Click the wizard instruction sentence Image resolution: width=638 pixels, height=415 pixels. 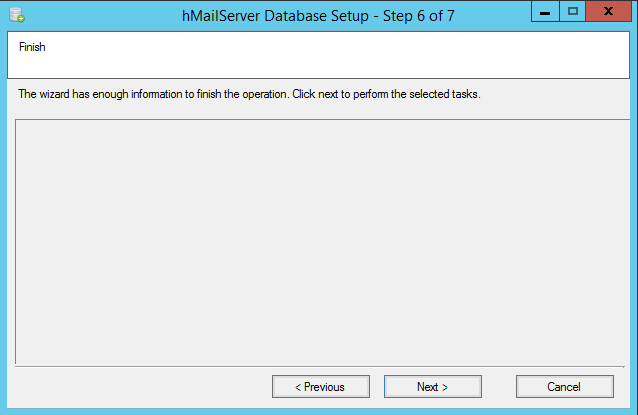click(x=250, y=95)
